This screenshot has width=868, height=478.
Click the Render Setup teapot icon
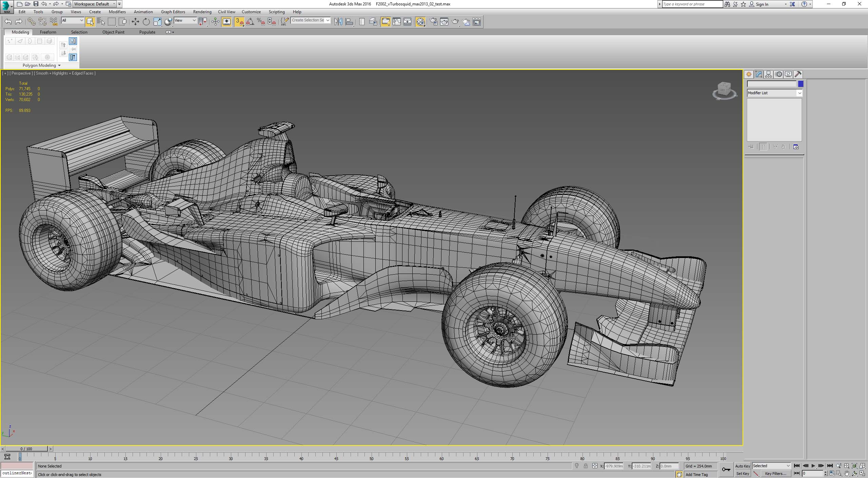click(433, 22)
